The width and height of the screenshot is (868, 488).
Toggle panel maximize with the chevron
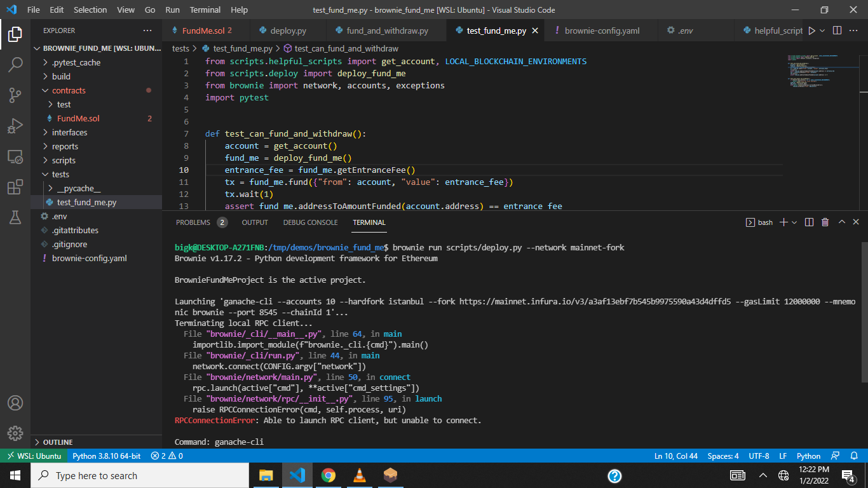tap(841, 222)
